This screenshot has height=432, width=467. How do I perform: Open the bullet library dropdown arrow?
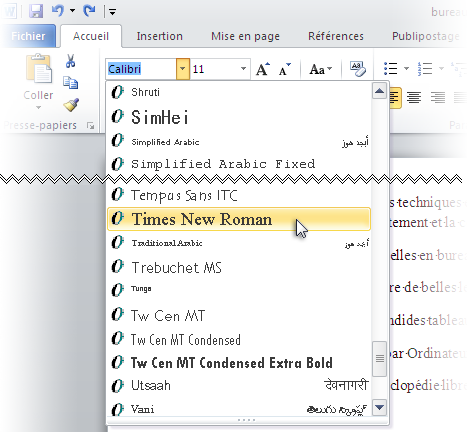406,69
